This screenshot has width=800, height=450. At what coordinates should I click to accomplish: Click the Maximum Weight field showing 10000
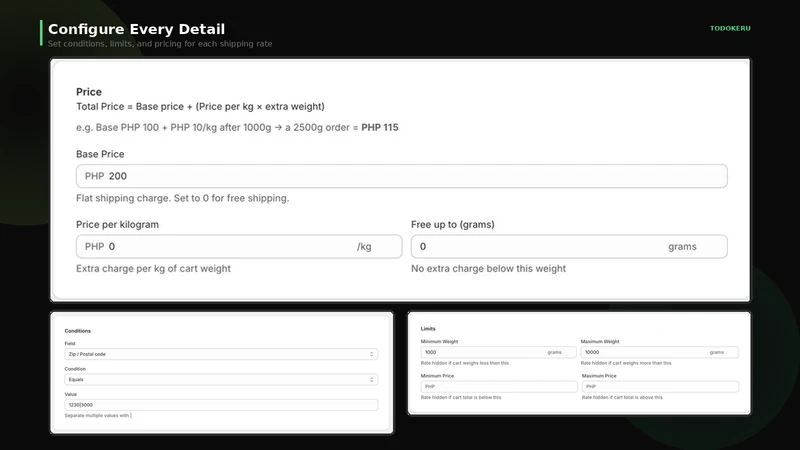click(659, 353)
